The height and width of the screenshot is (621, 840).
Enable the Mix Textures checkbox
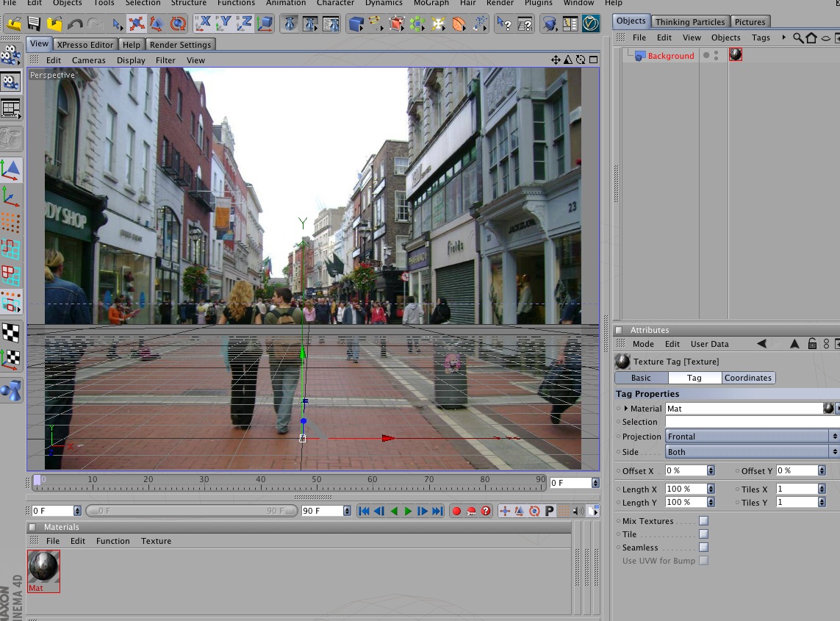click(703, 521)
